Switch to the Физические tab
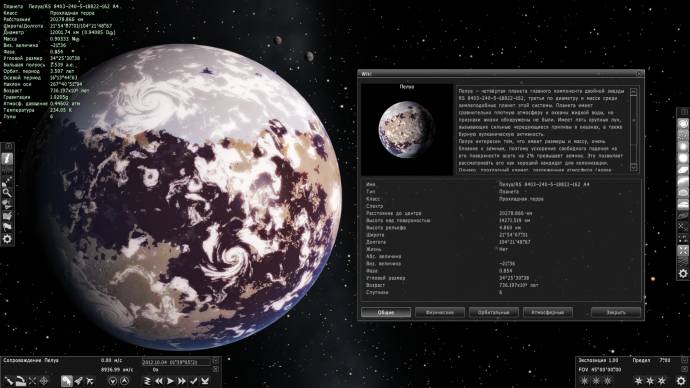690x388 pixels. (440, 312)
